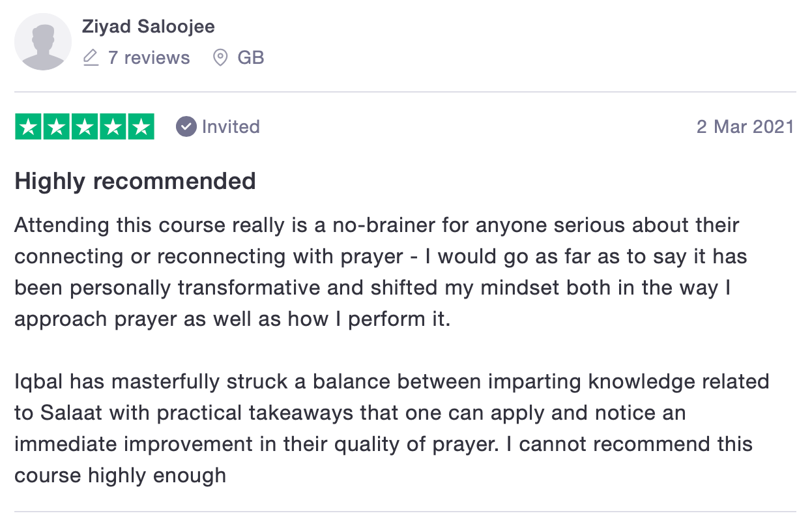Click the third green rating star
Viewport: 812px width, 524px height.
84,126
